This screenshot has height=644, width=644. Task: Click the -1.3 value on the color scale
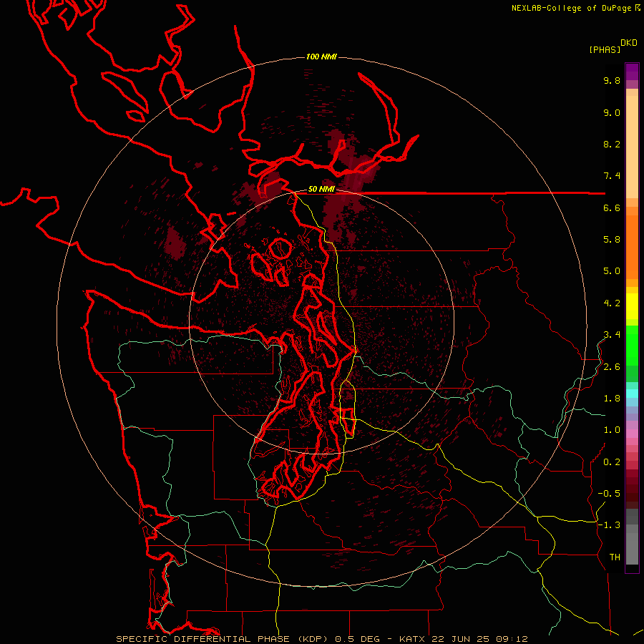(x=609, y=525)
